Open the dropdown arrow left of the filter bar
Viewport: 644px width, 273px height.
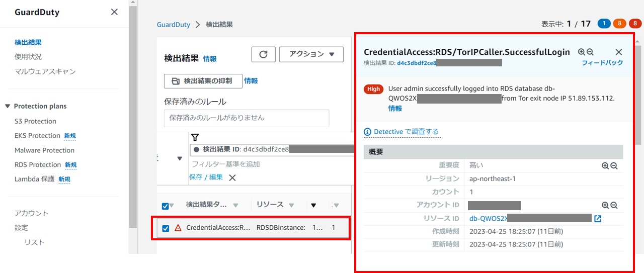(x=180, y=158)
